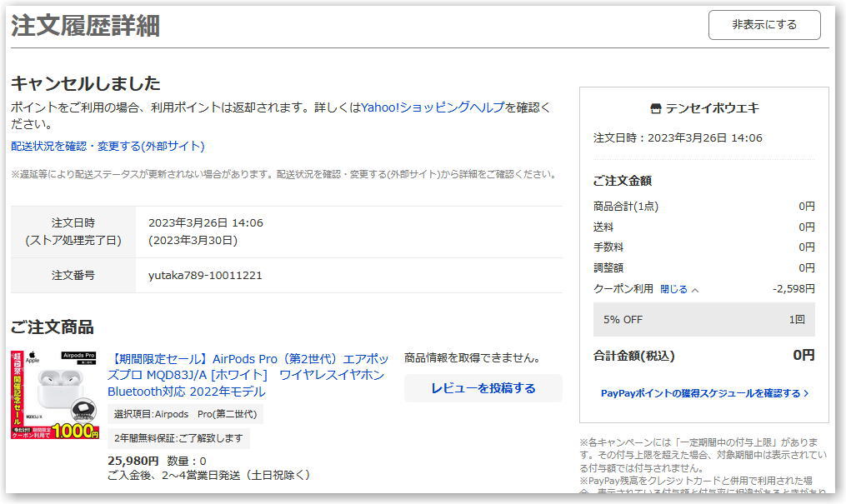
Task: Click the 選択項目:Airpods Pro(第二世代) option tag
Action: (186, 414)
